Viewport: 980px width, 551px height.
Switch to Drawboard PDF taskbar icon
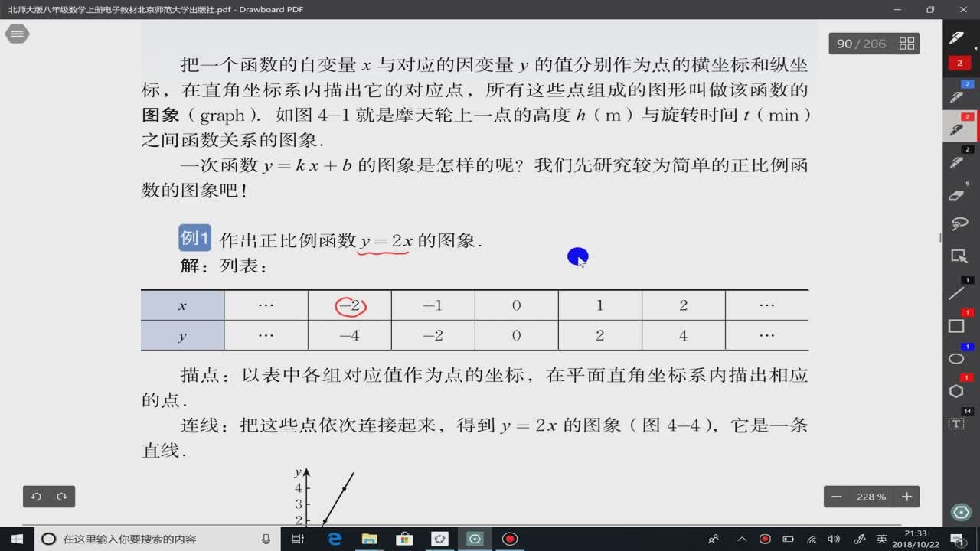pyautogui.click(x=475, y=539)
